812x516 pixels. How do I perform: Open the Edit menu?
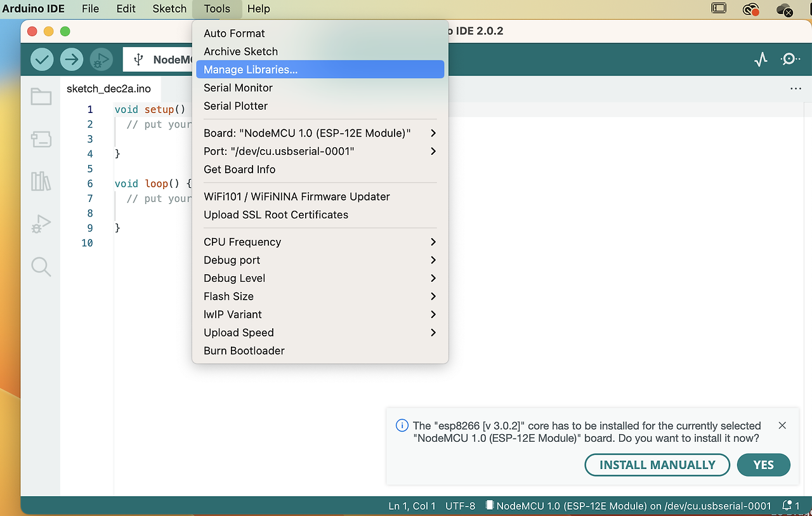pos(126,9)
